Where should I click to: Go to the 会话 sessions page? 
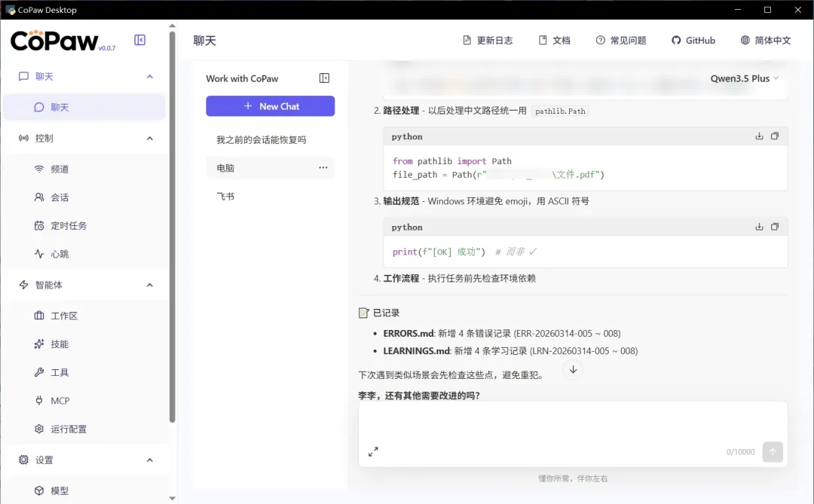click(84, 197)
